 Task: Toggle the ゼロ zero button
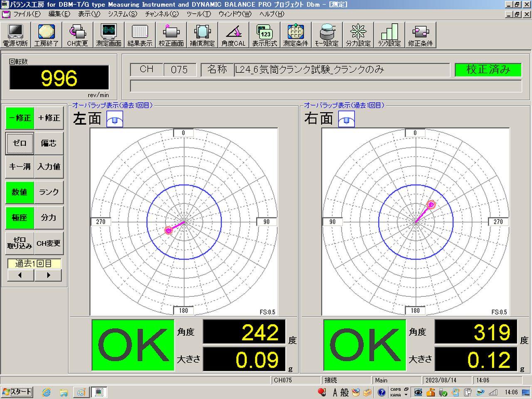(x=20, y=143)
